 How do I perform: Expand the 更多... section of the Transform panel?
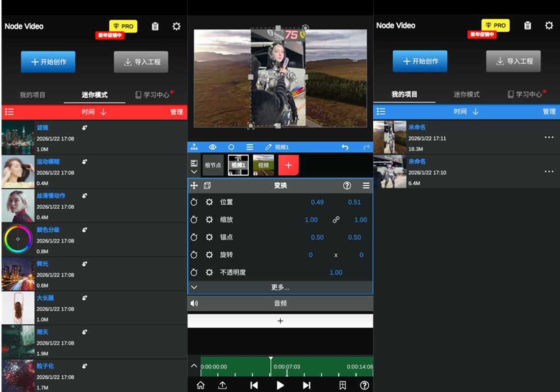pos(280,287)
